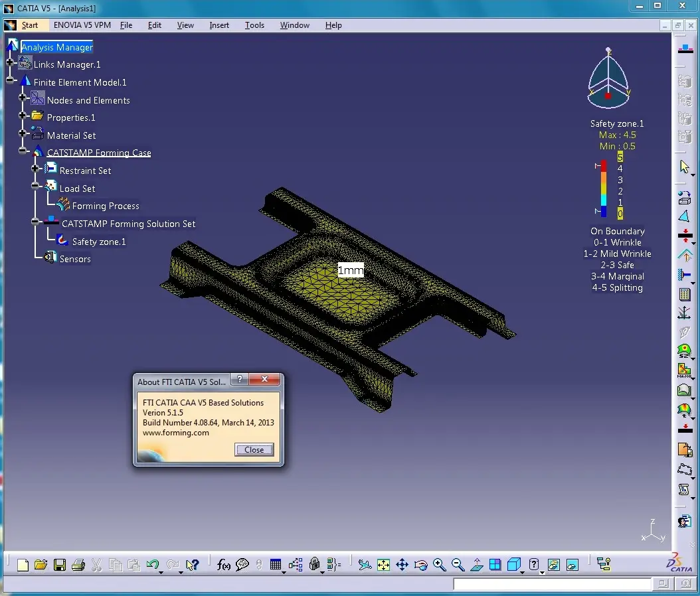The image size is (700, 596).
Task: Collapse Finite Element Model.1 node
Action: point(10,80)
